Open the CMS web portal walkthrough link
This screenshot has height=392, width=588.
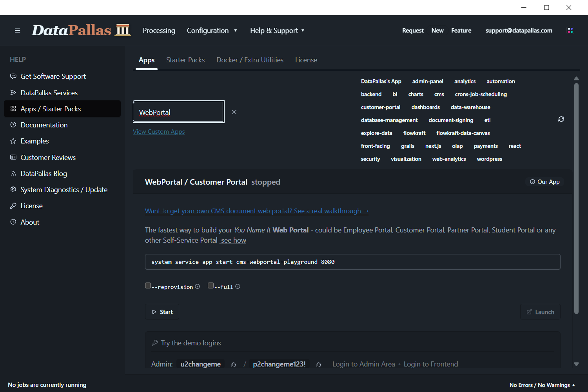point(257,211)
